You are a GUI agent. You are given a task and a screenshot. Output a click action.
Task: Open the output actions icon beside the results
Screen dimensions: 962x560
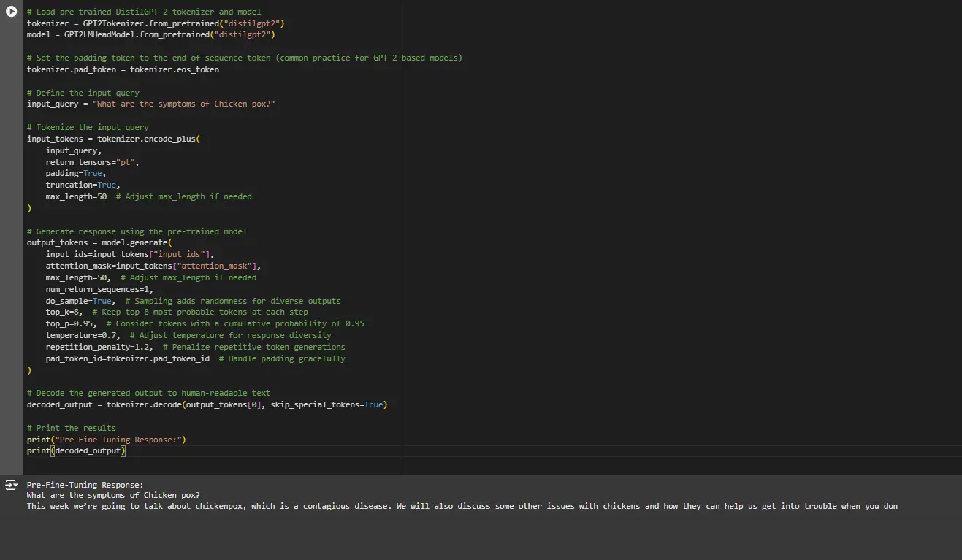(x=11, y=485)
